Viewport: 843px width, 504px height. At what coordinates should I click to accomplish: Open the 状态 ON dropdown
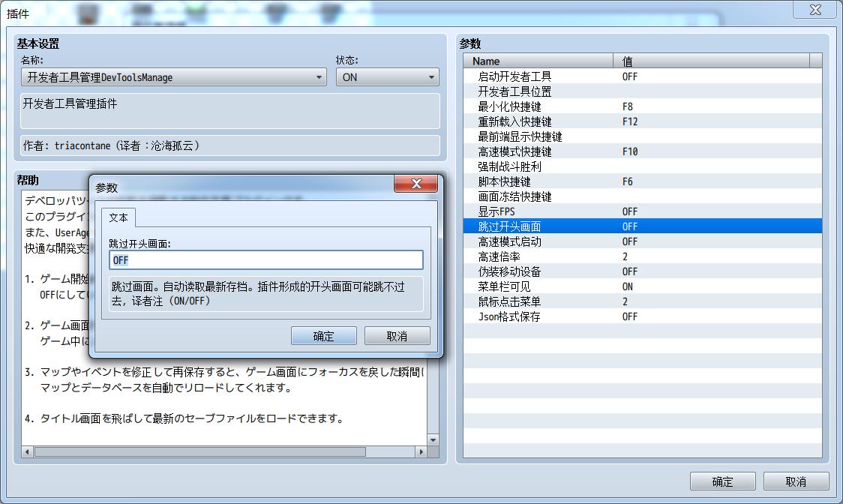click(388, 77)
